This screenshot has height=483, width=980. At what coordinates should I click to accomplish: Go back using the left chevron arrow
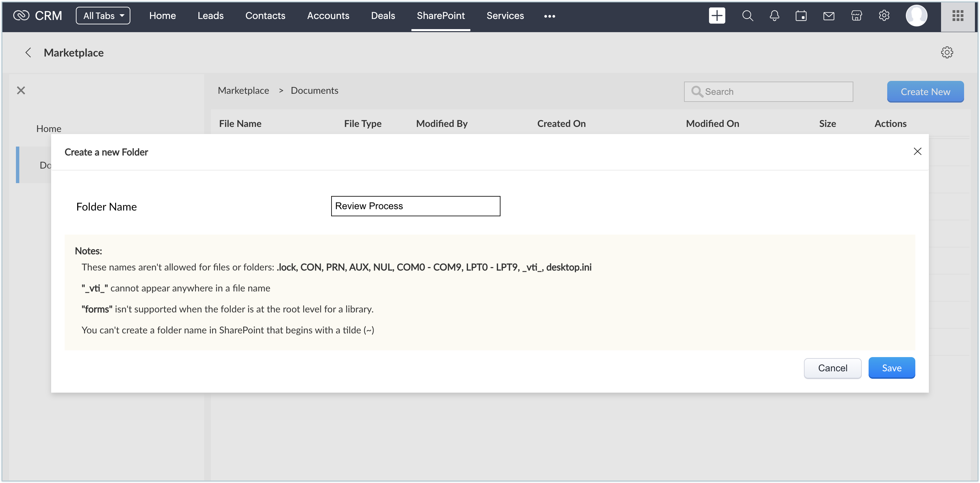click(x=28, y=52)
